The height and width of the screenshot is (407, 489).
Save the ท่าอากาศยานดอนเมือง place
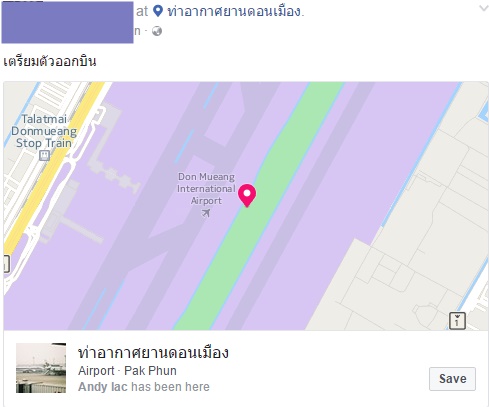[x=452, y=379]
